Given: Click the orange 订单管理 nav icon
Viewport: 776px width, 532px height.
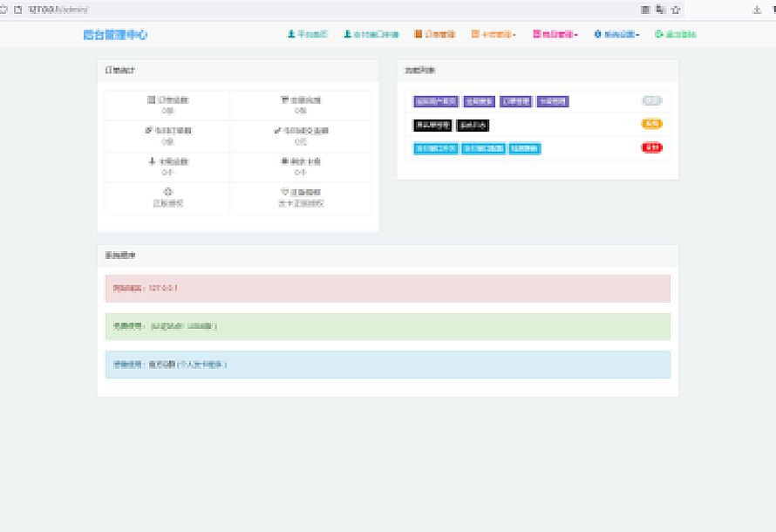Looking at the screenshot, I should click(x=419, y=35).
